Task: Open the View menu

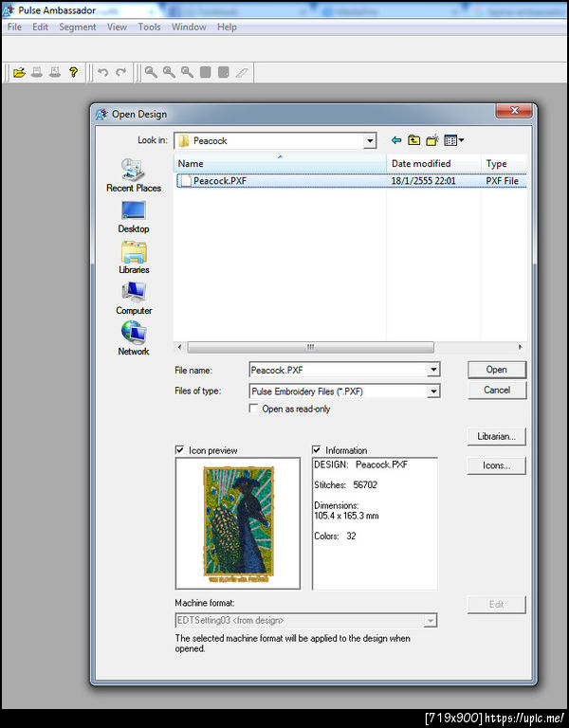Action: 117,27
